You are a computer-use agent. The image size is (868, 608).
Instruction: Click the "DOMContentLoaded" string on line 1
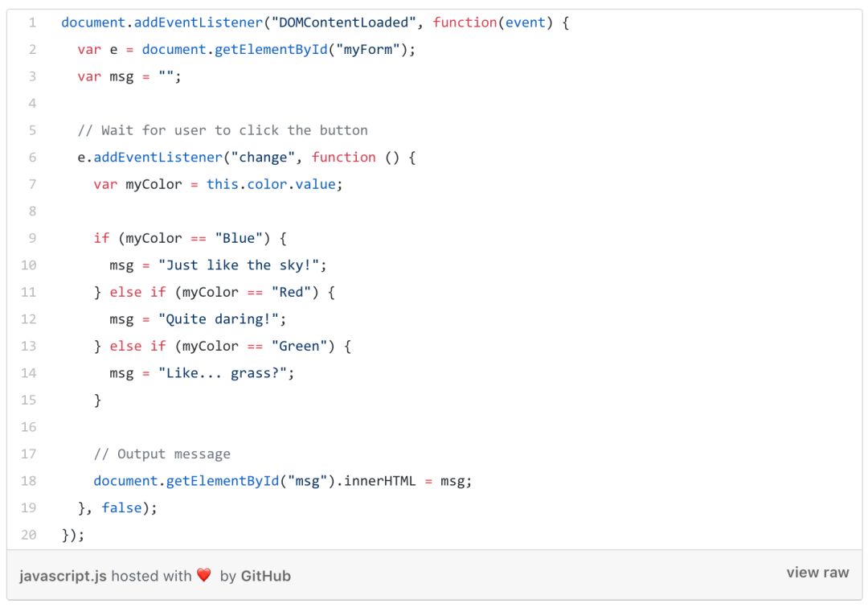click(x=344, y=23)
